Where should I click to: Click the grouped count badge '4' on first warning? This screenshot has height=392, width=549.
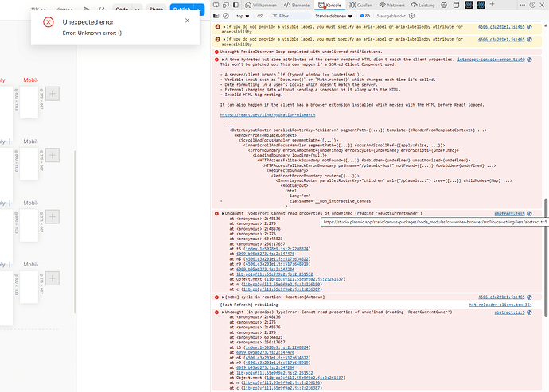pyautogui.click(x=217, y=27)
